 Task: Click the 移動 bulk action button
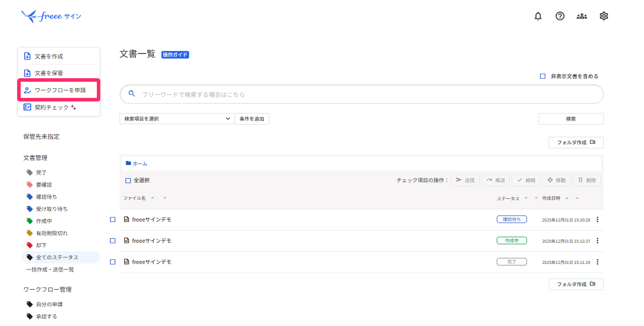click(x=556, y=180)
